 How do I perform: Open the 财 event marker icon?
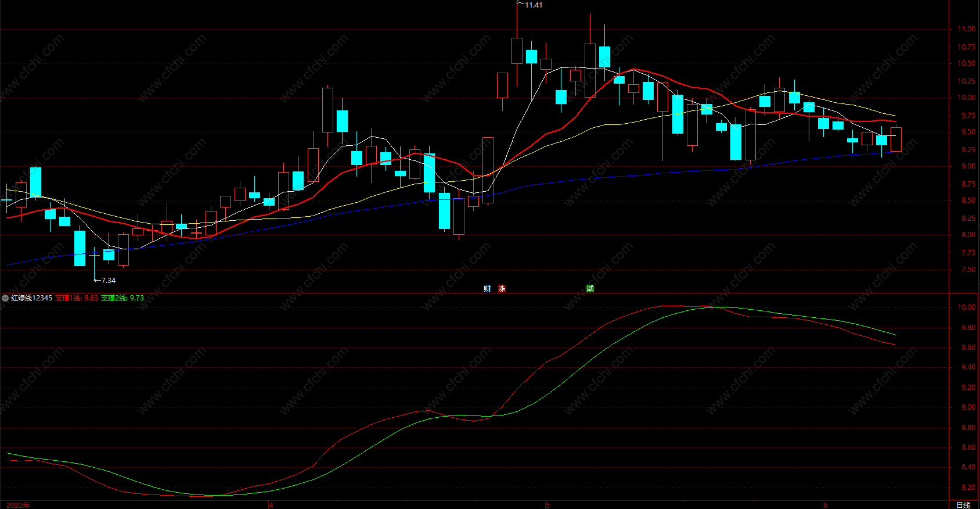(487, 289)
